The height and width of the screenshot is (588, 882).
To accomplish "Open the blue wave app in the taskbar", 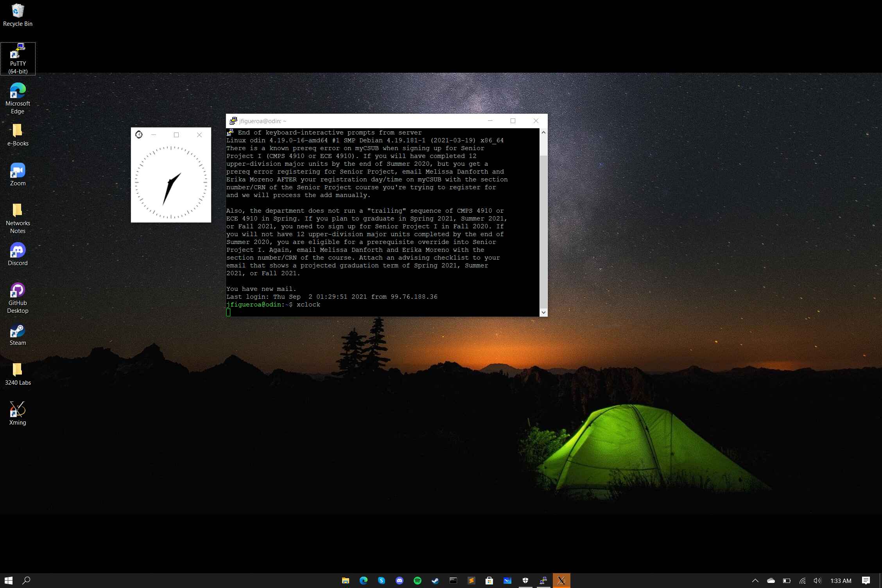I will [507, 581].
